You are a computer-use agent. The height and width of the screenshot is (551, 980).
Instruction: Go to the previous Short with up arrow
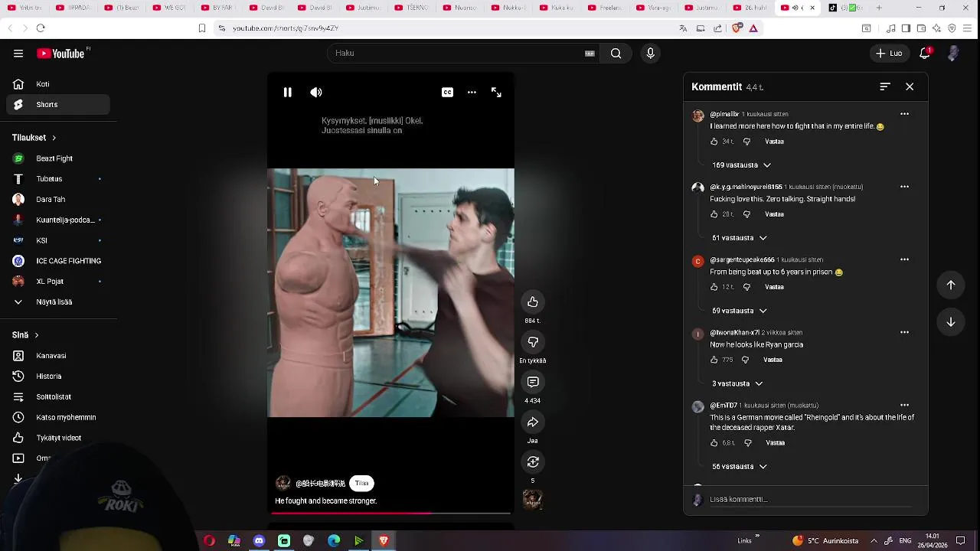951,285
